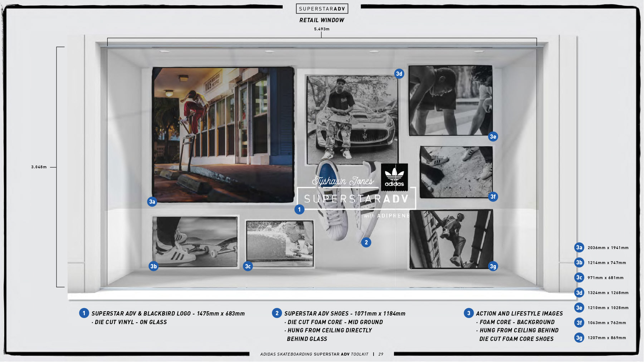This screenshot has width=644, height=362.
Task: Click 'HUNG FROM CEILING DIRECTLY' line
Action: tap(328, 331)
